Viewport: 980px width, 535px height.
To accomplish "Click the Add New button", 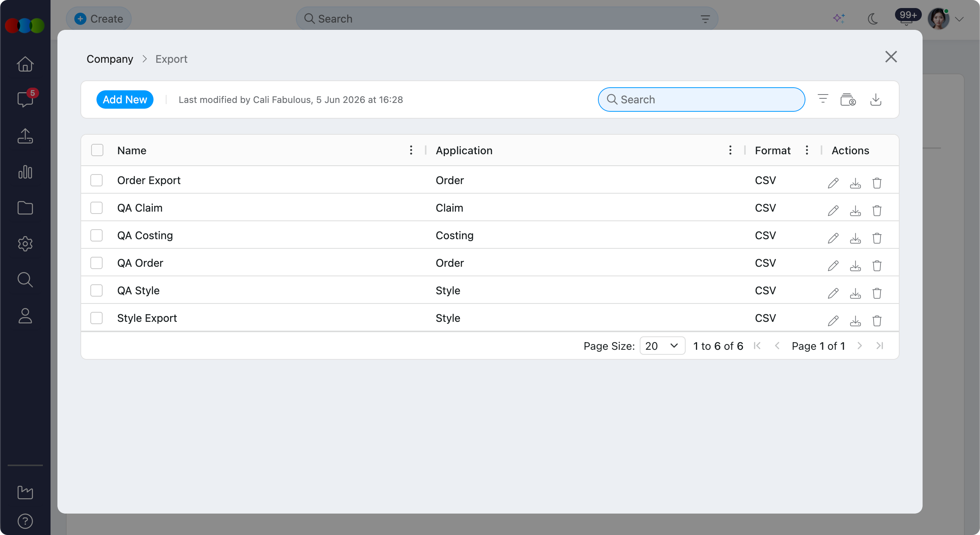I will pyautogui.click(x=125, y=99).
